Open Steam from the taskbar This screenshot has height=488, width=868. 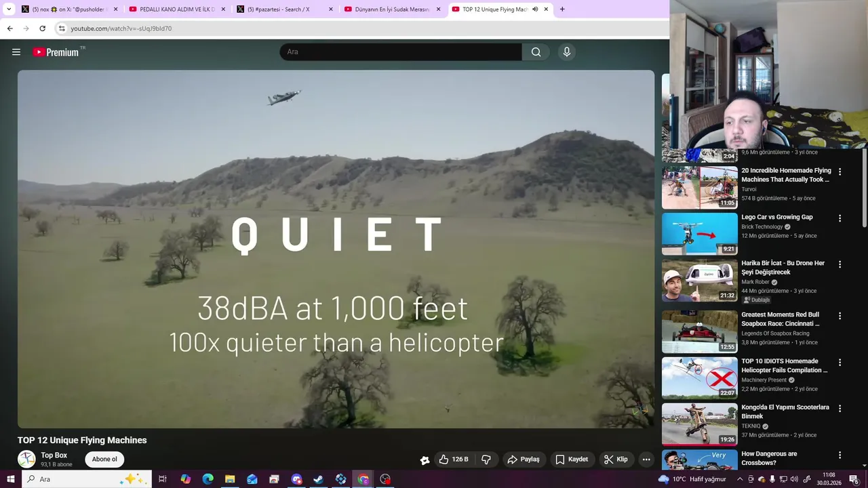pyautogui.click(x=318, y=479)
